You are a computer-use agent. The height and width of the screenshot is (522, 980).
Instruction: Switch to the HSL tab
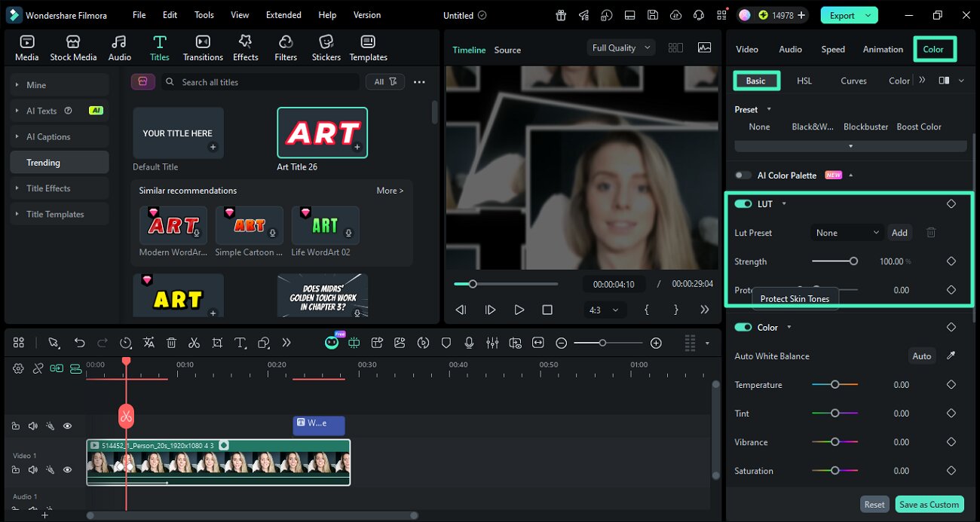(804, 81)
